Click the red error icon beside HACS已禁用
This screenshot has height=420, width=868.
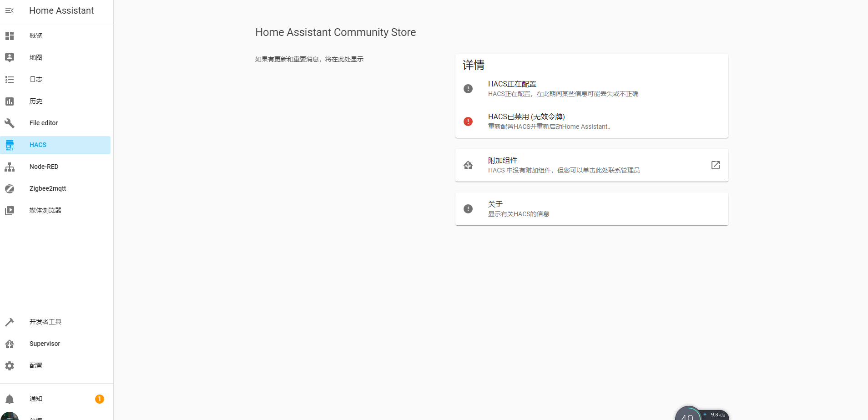[468, 121]
